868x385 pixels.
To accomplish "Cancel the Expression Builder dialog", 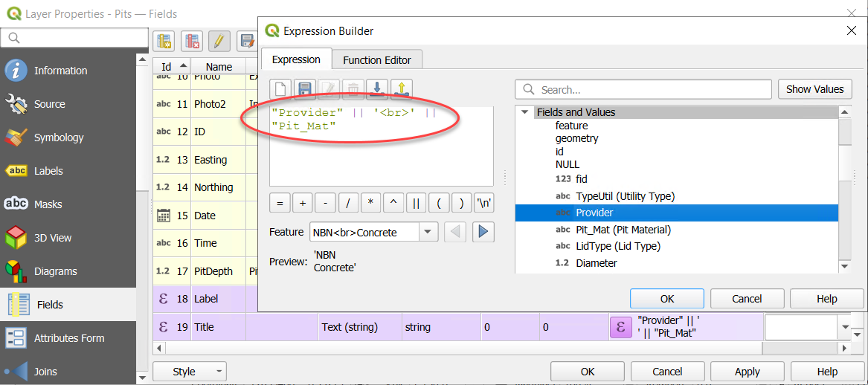I will [x=747, y=299].
